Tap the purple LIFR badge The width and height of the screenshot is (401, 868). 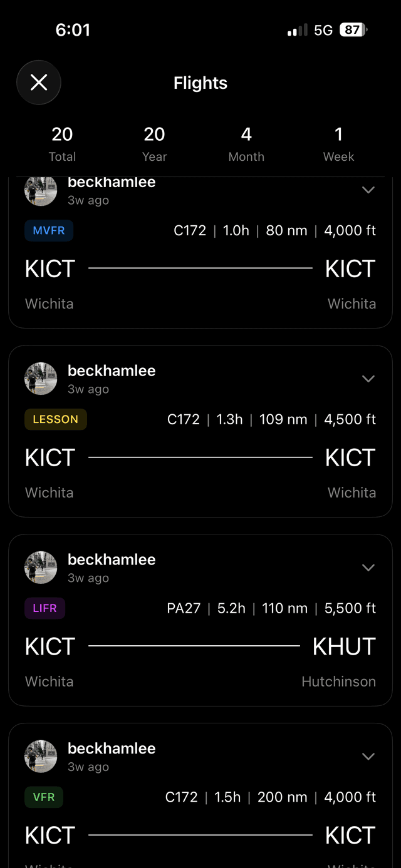[x=44, y=608]
